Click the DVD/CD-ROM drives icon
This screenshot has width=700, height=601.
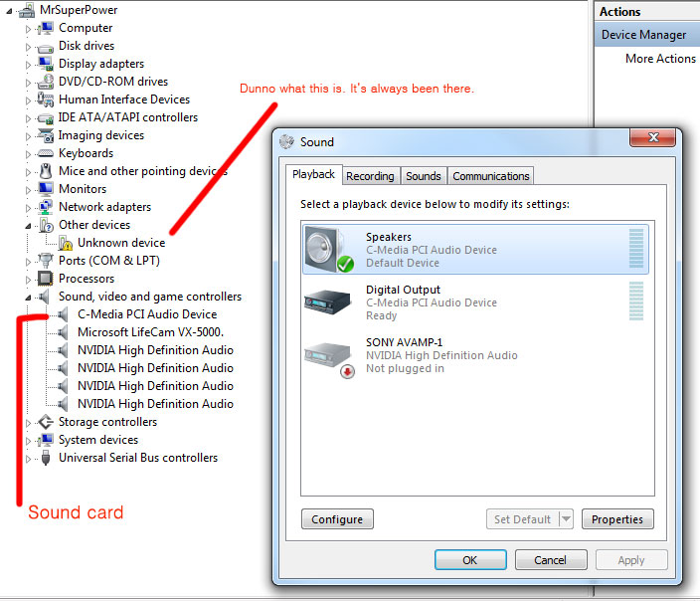[46, 82]
